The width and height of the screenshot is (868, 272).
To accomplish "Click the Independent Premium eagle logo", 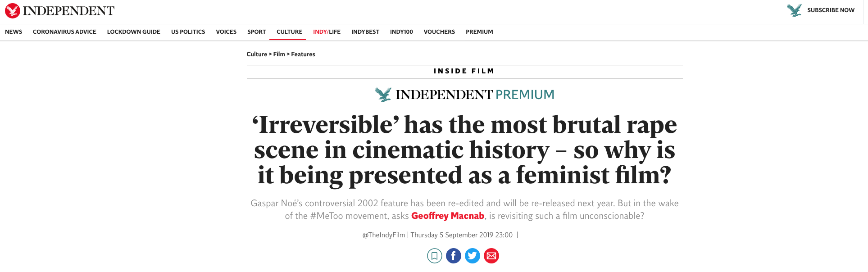I will pos(383,95).
